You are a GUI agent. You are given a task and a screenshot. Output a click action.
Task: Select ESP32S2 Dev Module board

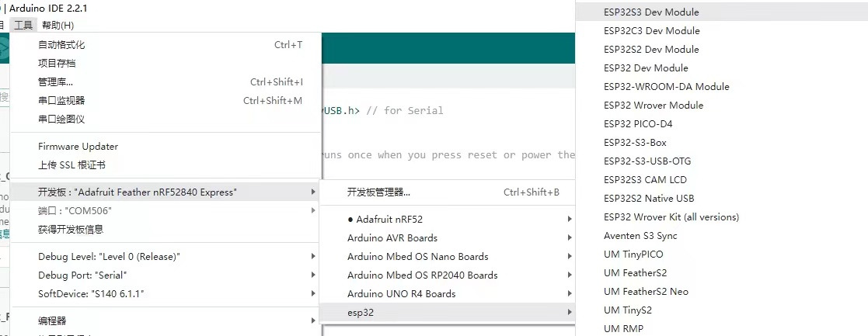[x=722, y=49]
